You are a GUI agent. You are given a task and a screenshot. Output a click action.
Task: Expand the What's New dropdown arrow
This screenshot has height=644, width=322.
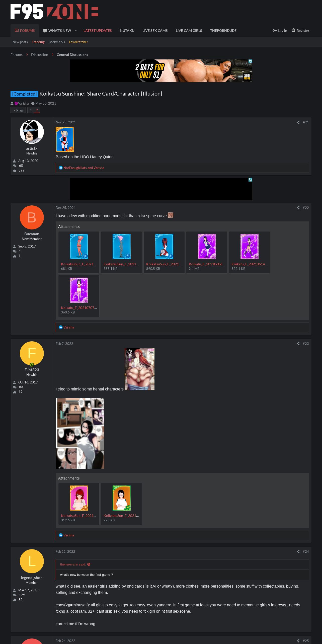[75, 31]
